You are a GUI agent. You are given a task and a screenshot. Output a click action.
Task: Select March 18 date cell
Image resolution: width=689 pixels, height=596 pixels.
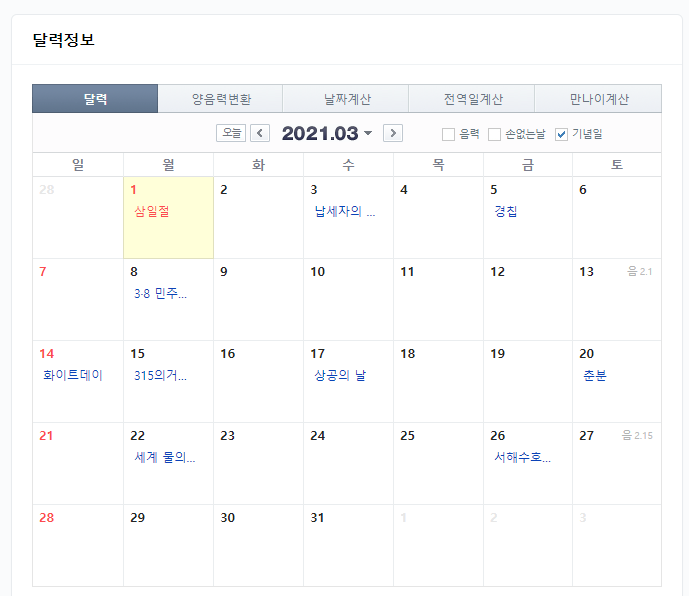[x=439, y=382]
